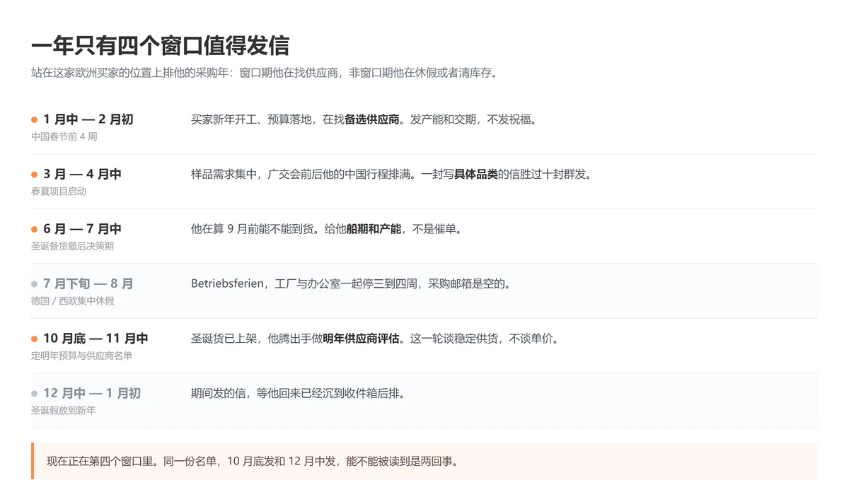Click the orange dot beside 10 月底 — 11 月中
The width and height of the screenshot is (849, 504).
tap(34, 339)
